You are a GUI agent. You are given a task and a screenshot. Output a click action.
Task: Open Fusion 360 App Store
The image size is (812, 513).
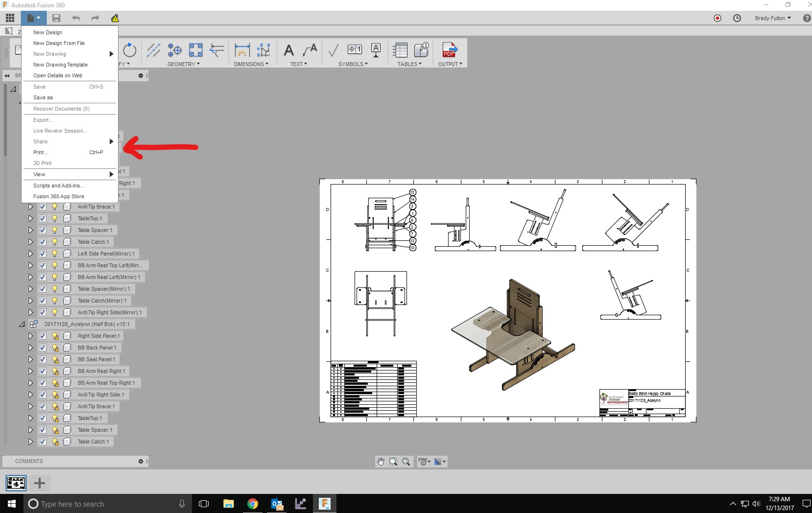pyautogui.click(x=59, y=196)
